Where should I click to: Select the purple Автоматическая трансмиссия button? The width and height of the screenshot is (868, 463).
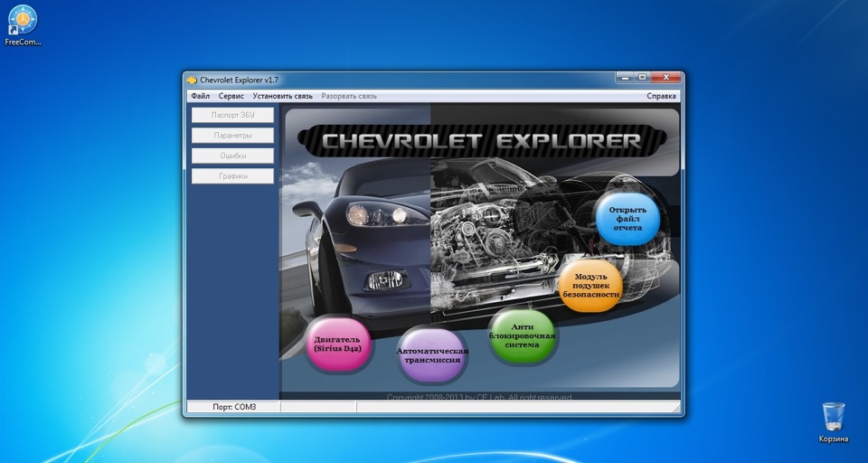coord(432,355)
